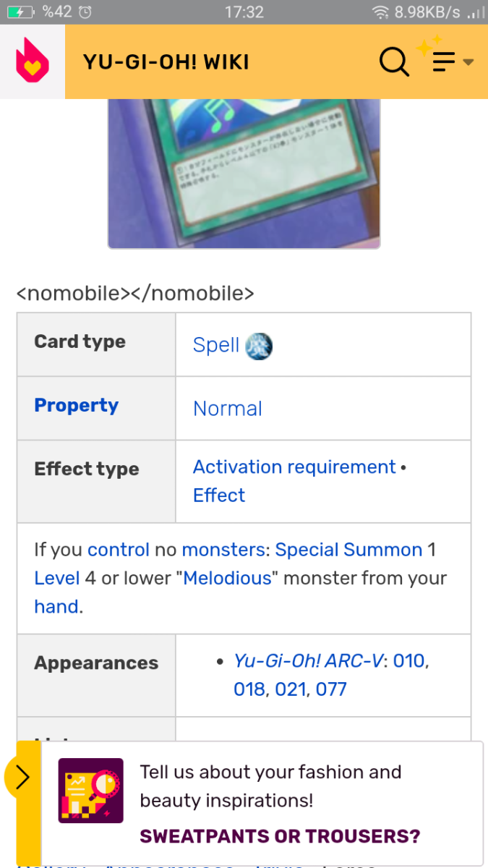Tap the search magnifier icon
The height and width of the screenshot is (868, 488).
pos(394,62)
